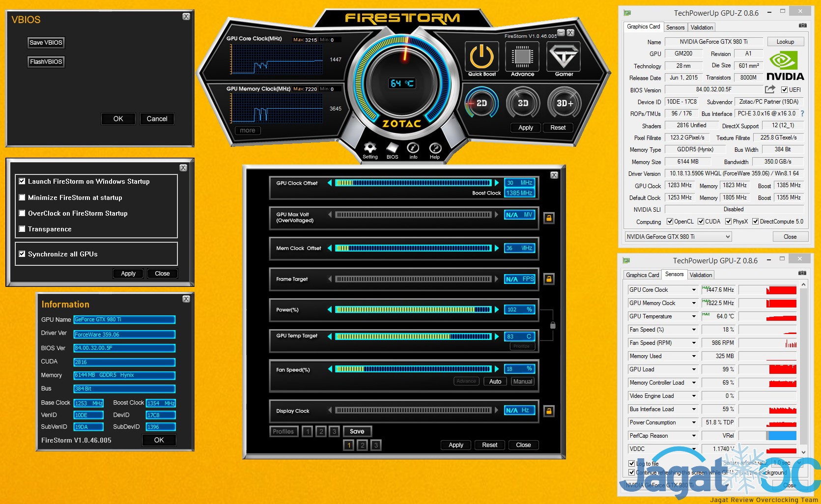Image resolution: width=821 pixels, height=504 pixels.
Task: Click the GPU Clock Offset MHz value field
Action: tap(519, 183)
